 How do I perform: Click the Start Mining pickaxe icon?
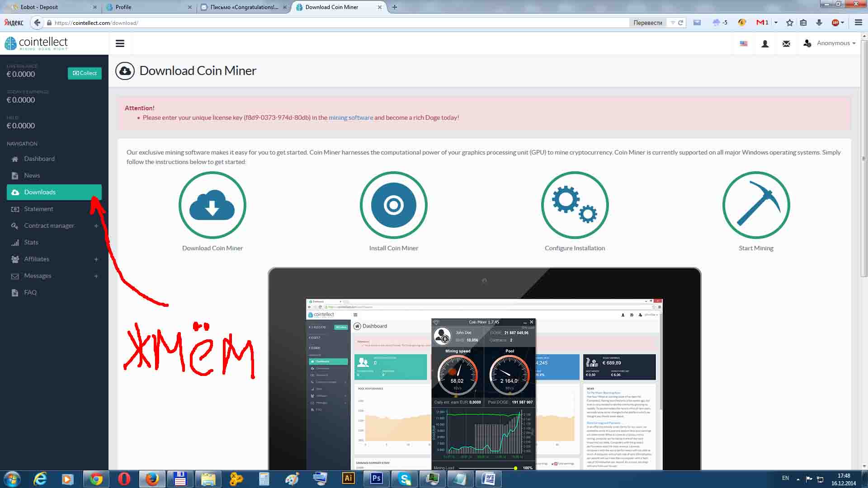coord(756,205)
